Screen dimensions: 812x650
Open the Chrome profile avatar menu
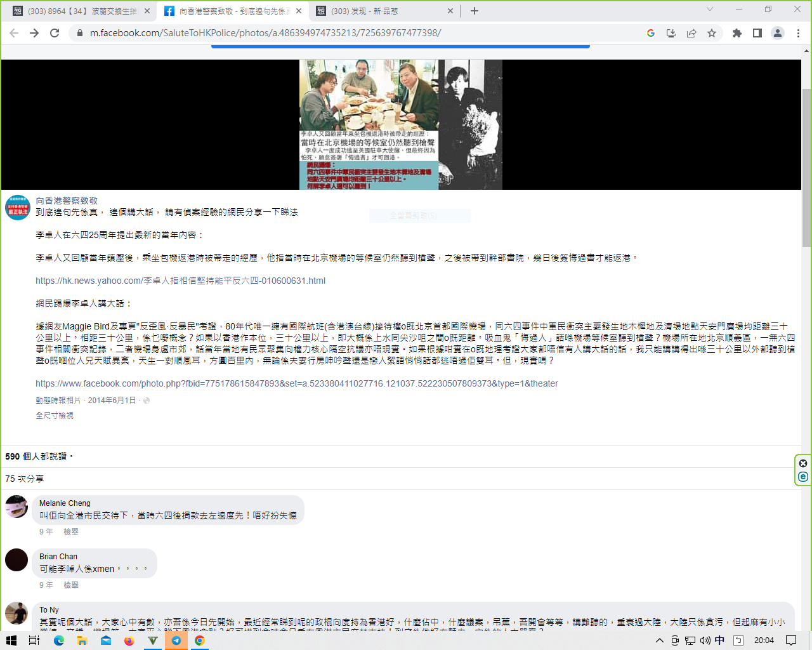pyautogui.click(x=778, y=33)
